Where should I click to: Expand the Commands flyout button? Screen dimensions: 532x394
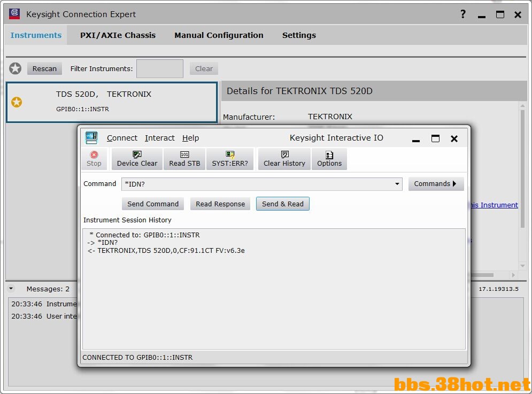tap(436, 183)
